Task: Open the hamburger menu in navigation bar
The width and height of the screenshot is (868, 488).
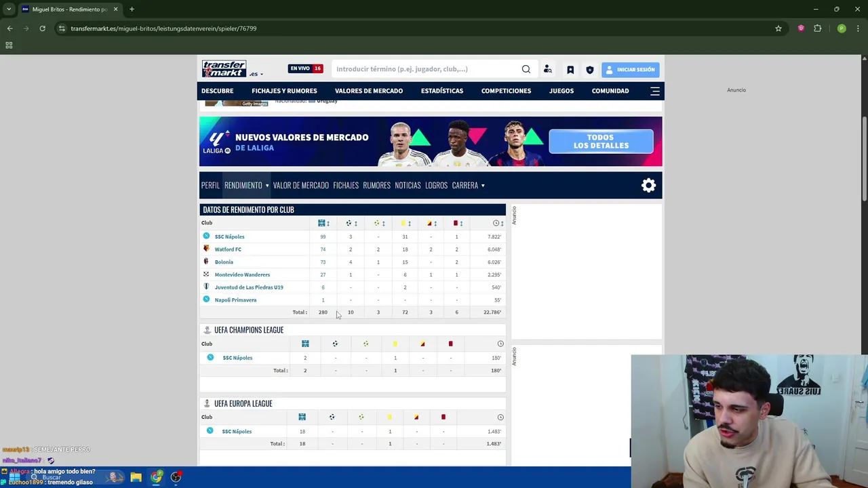Action: click(x=655, y=91)
